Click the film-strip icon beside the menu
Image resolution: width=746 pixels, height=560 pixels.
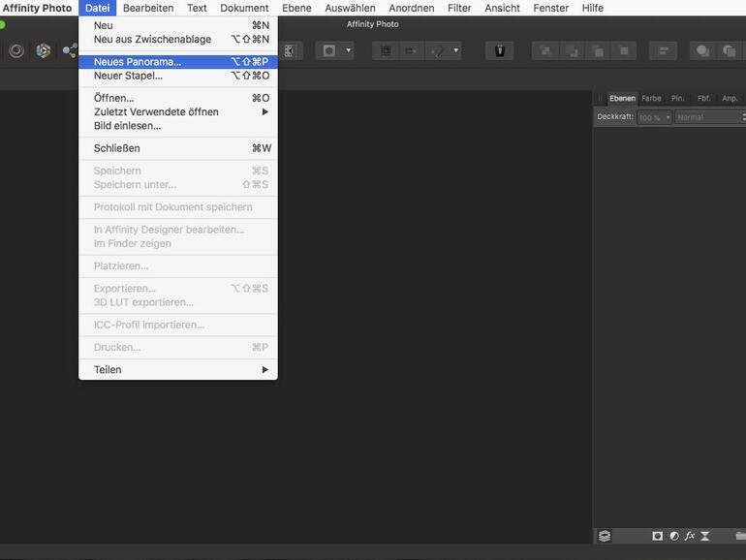(290, 50)
